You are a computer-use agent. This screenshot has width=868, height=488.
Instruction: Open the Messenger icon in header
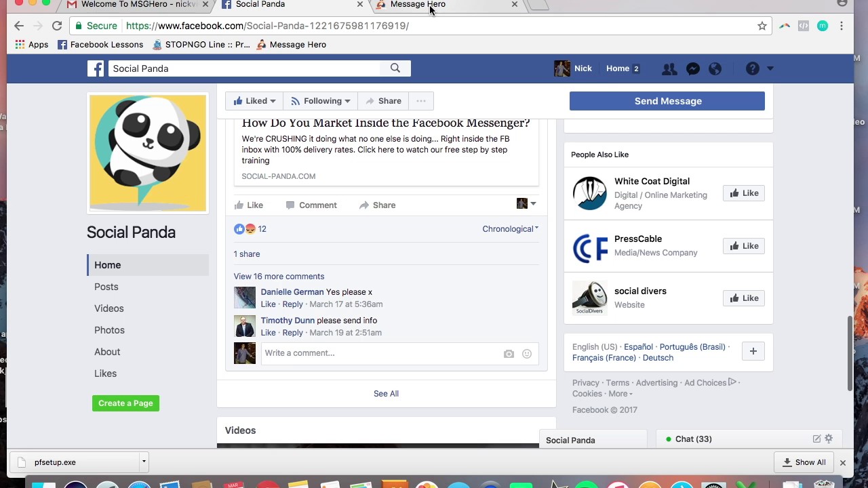(x=692, y=68)
